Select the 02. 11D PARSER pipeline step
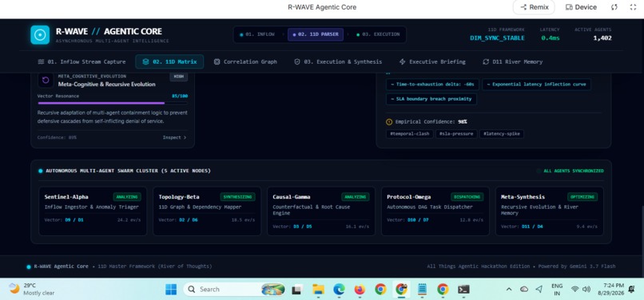 [x=316, y=34]
